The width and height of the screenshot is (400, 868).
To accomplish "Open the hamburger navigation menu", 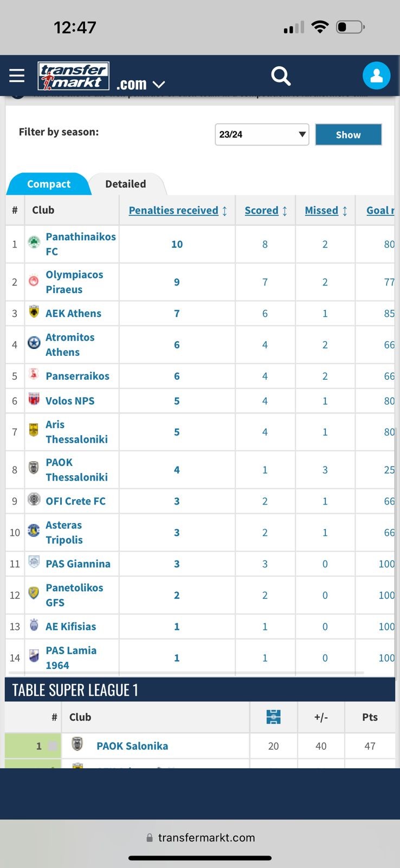I will [17, 75].
